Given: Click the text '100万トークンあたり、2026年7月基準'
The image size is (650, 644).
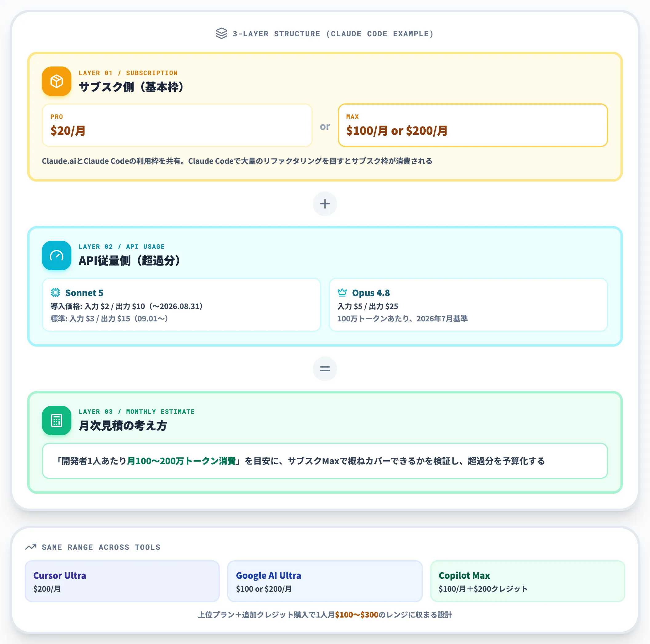Looking at the screenshot, I should tap(402, 319).
